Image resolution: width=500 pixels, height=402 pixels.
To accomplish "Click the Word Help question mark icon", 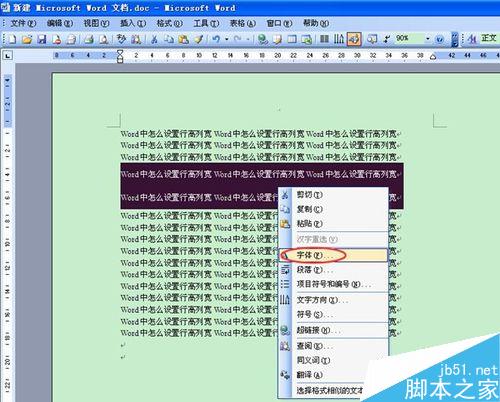I will tap(440, 39).
